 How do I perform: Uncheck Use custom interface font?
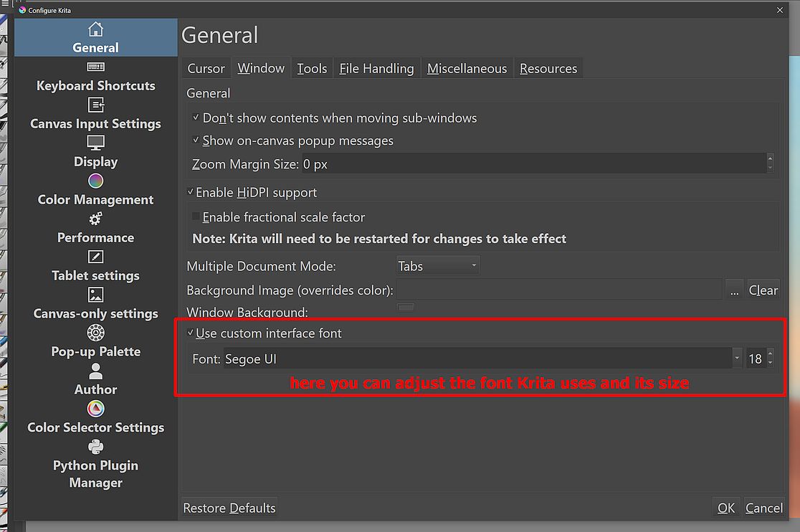190,333
